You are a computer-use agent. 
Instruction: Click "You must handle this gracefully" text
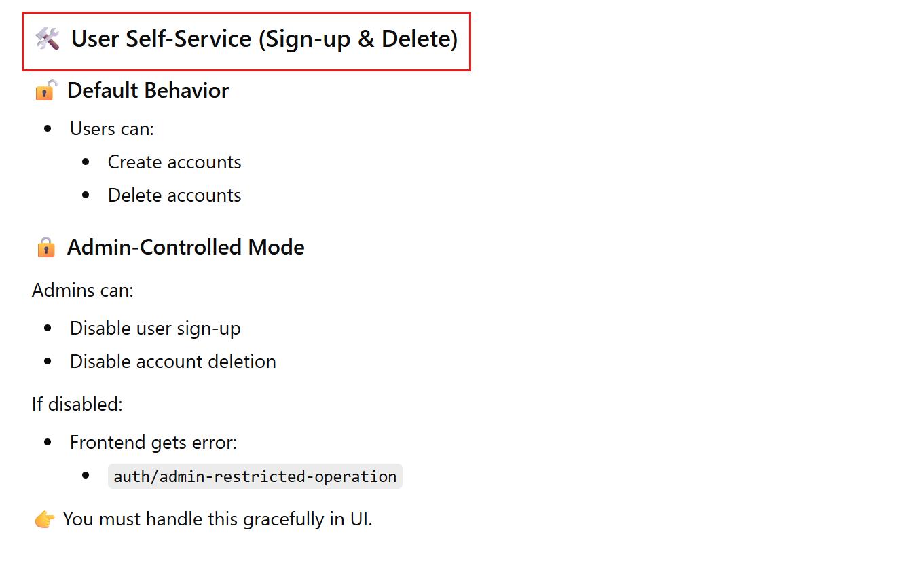217,519
